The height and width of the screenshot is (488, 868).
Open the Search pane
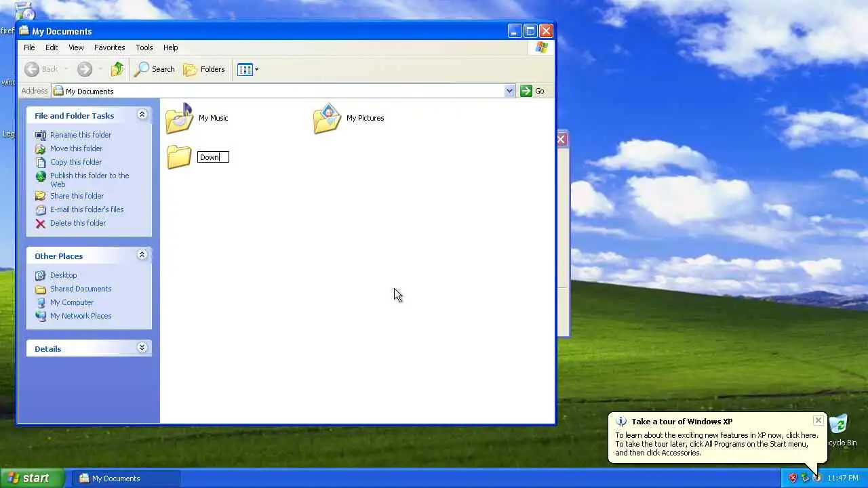click(155, 69)
